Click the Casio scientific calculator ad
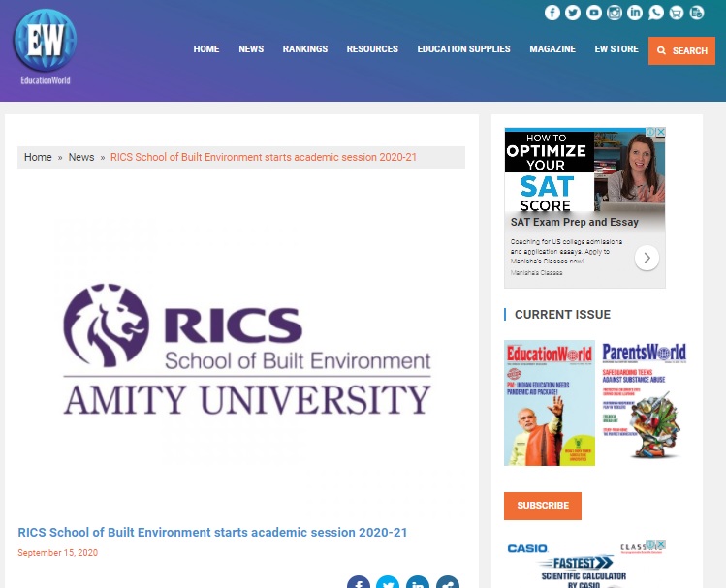The width and height of the screenshot is (726, 588). pyautogui.click(x=584, y=565)
